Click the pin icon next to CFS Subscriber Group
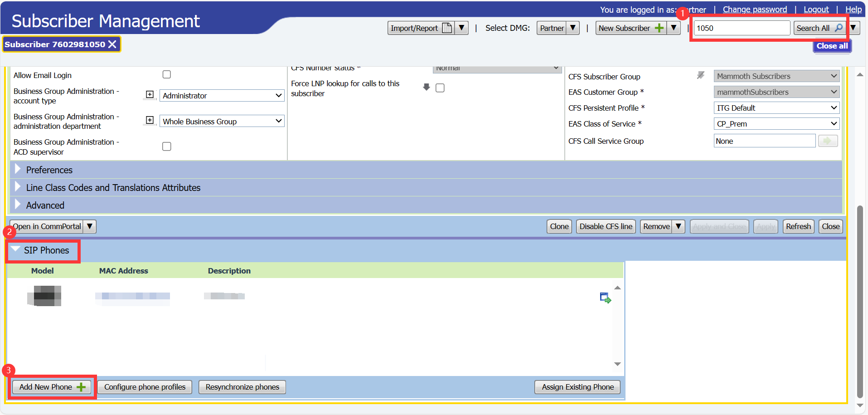868x415 pixels. (701, 75)
